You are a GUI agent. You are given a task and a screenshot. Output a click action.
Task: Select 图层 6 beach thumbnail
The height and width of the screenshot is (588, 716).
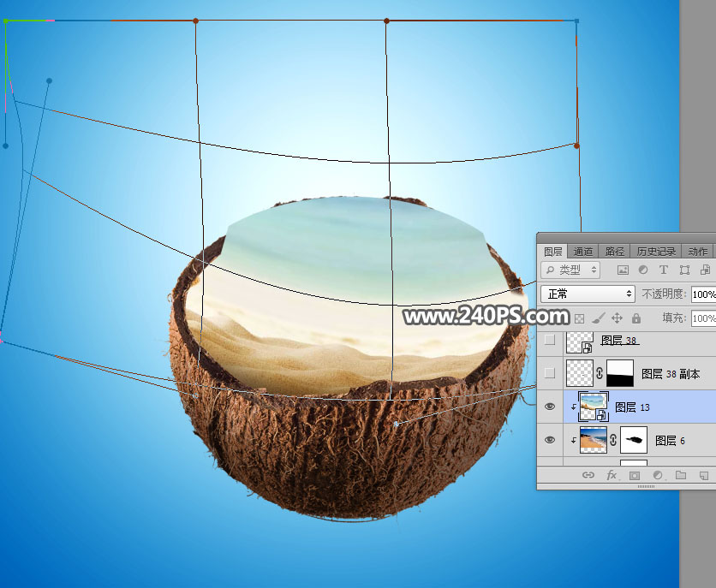pyautogui.click(x=594, y=440)
